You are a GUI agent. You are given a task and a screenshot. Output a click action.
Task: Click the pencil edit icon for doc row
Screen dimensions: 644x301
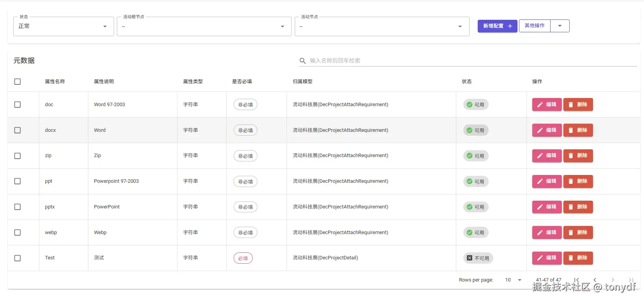[x=540, y=105]
